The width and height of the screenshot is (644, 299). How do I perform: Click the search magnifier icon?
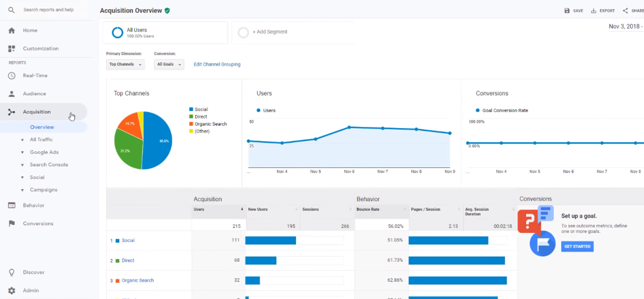(x=11, y=10)
